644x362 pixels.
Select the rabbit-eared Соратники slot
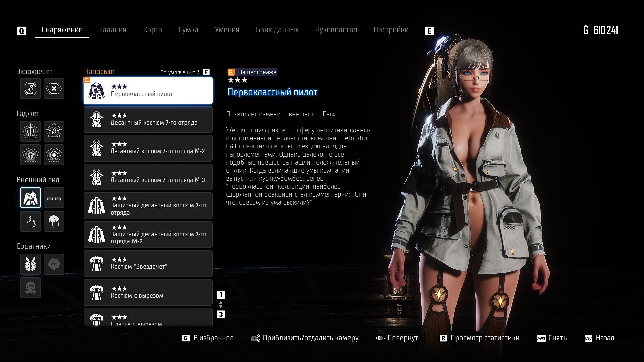click(31, 264)
